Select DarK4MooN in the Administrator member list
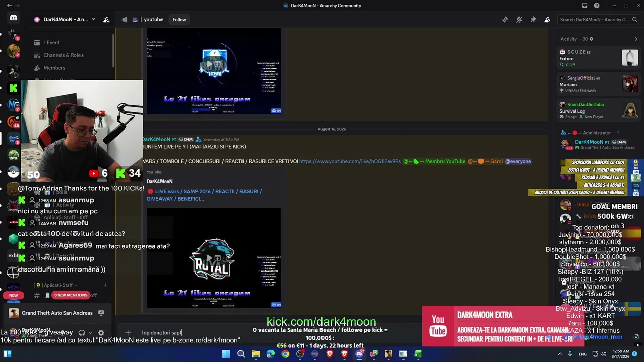 (x=599, y=145)
